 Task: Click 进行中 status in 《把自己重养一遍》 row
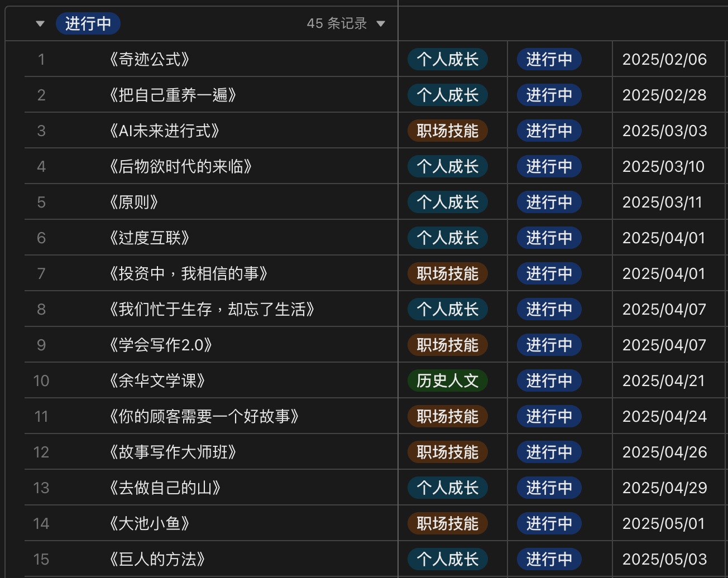549,95
